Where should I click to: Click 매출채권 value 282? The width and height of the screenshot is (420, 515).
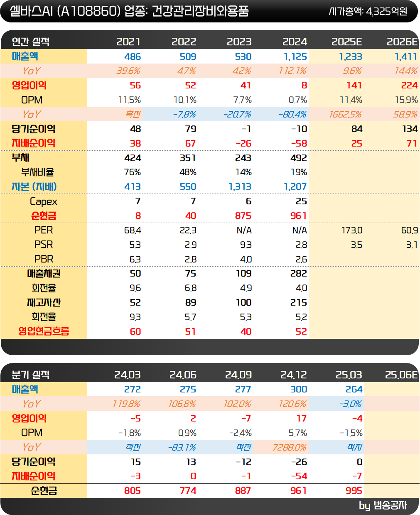(299, 273)
